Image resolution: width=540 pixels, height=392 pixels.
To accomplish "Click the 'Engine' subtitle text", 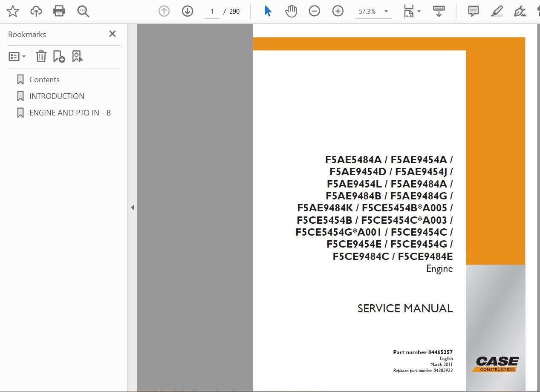I will coord(439,269).
